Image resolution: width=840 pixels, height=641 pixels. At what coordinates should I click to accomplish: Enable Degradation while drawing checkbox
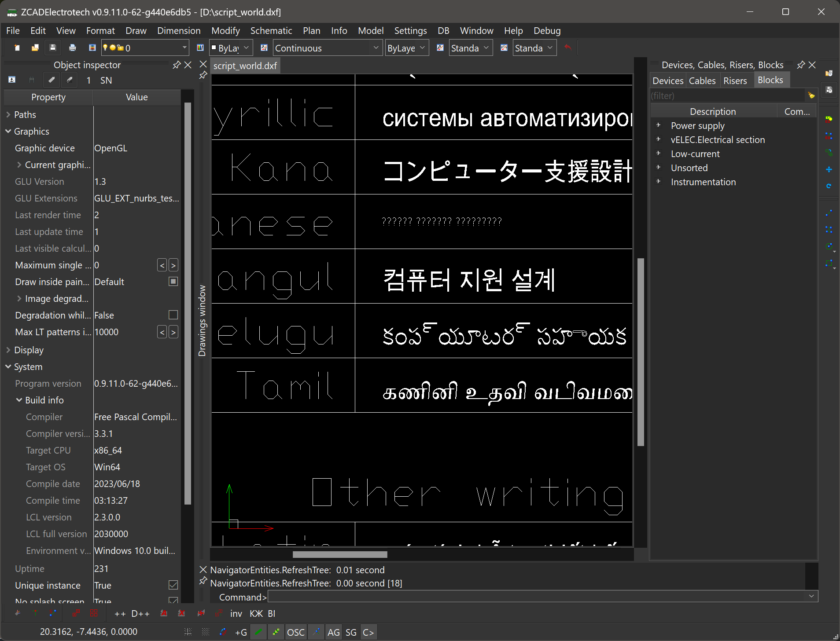click(173, 315)
